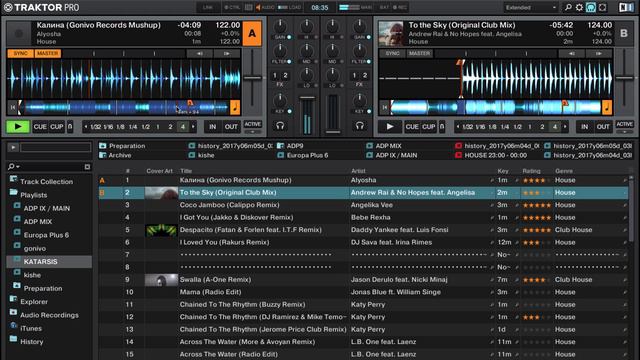Click deck B tempo bend down arrow
The height and width of the screenshot is (360, 640).
pyautogui.click(x=571, y=53)
